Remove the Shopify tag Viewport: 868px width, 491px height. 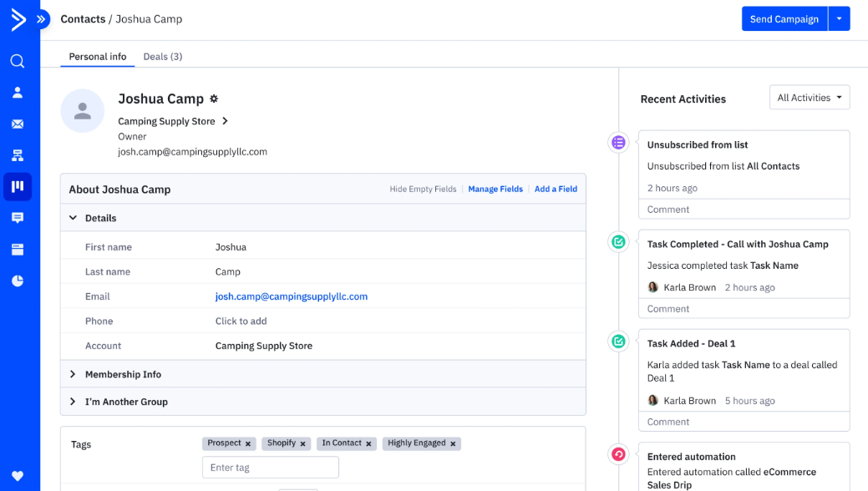(303, 443)
